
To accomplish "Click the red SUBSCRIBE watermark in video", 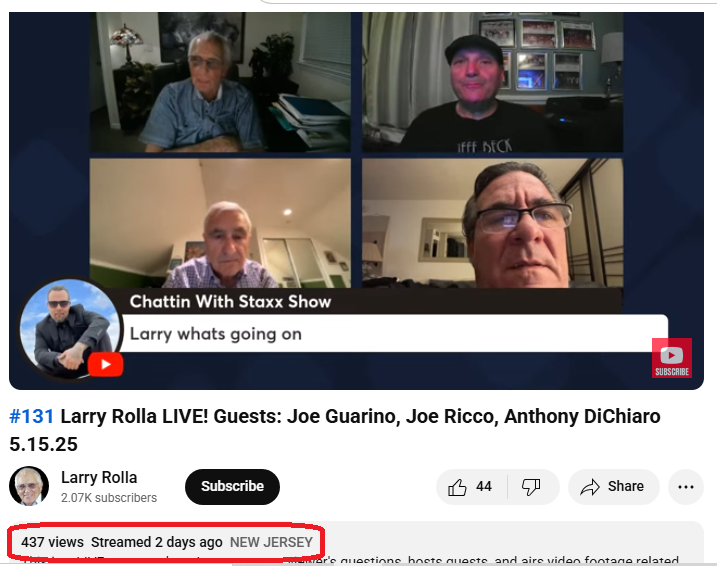I will coord(672,358).
